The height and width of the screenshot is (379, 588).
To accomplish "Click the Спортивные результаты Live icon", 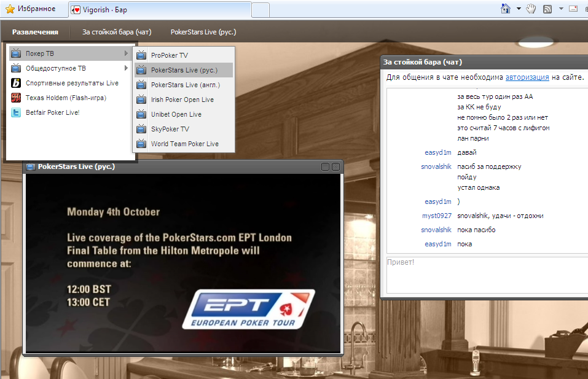I will 16,83.
